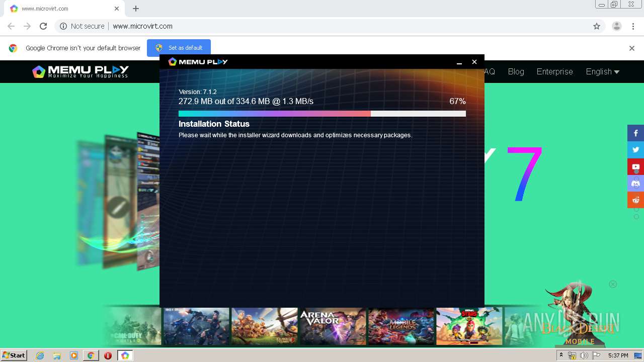
Task: Close the Black Desert Mobile ad
Action: coord(613,284)
